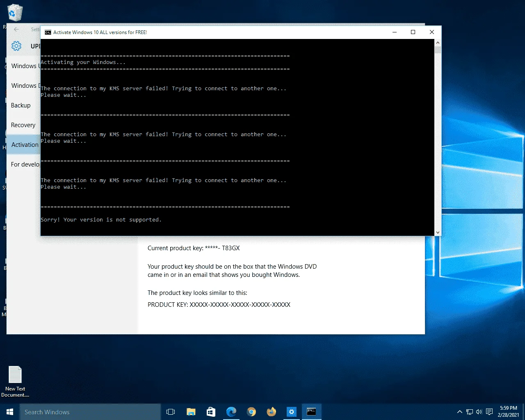Launch Google Chrome from the taskbar
The width and height of the screenshot is (525, 420).
pyautogui.click(x=251, y=412)
